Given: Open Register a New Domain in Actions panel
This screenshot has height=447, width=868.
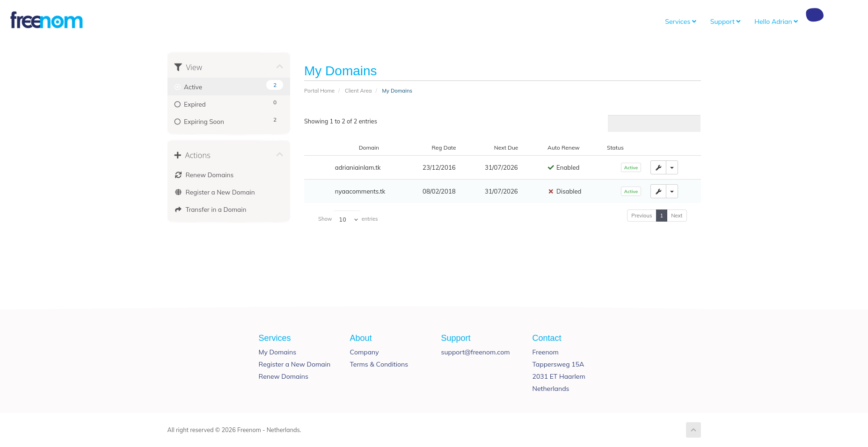Looking at the screenshot, I should point(220,192).
